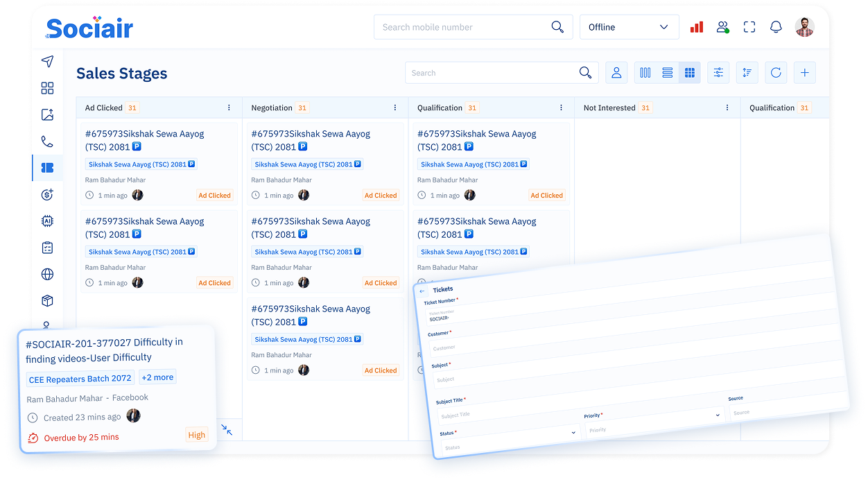Image resolution: width=868 pixels, height=482 pixels.
Task: Open Ad Clicked column options menu
Action: (229, 107)
